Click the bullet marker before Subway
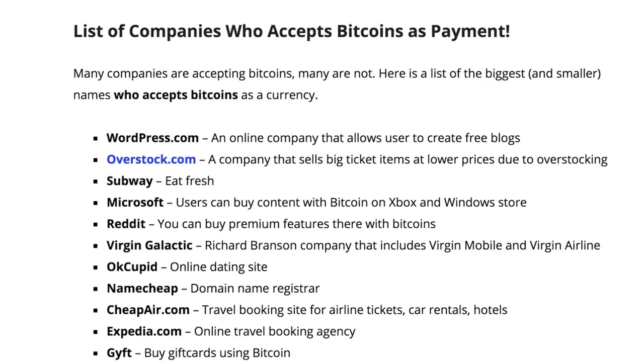Viewport: 644px width, 362px height. pyautogui.click(x=96, y=182)
